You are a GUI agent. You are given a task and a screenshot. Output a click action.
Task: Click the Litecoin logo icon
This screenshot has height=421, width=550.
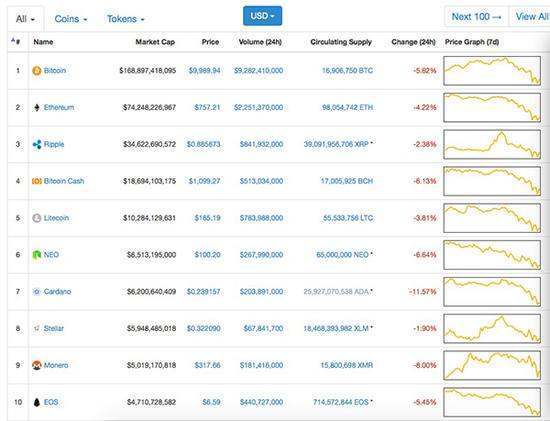click(x=36, y=218)
